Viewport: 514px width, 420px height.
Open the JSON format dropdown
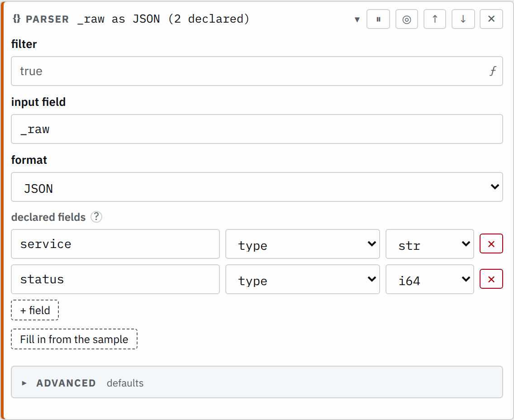coord(257,187)
